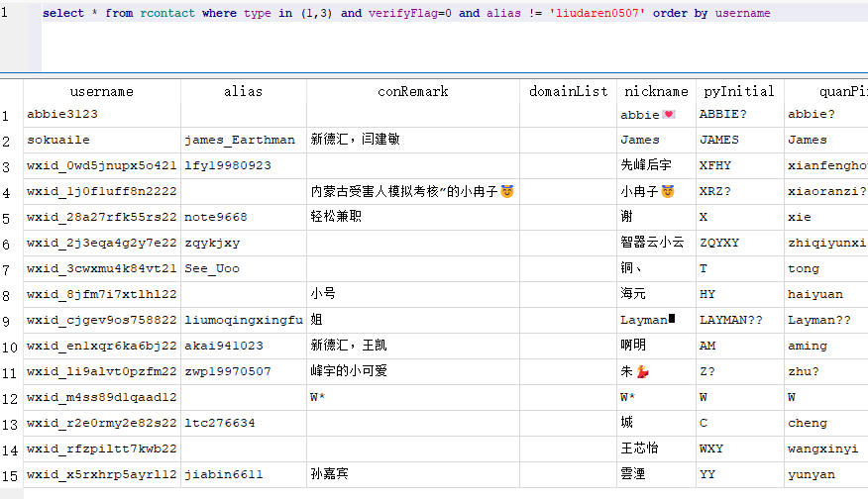Viewport: 868px width, 499px height.
Task: Click the conRemark column header
Action: (413, 91)
